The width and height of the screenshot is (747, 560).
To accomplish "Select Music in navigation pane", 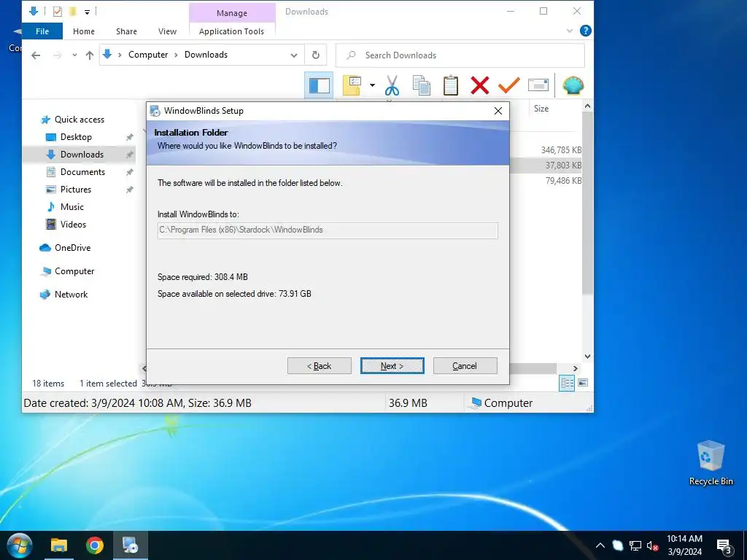I will (x=72, y=207).
